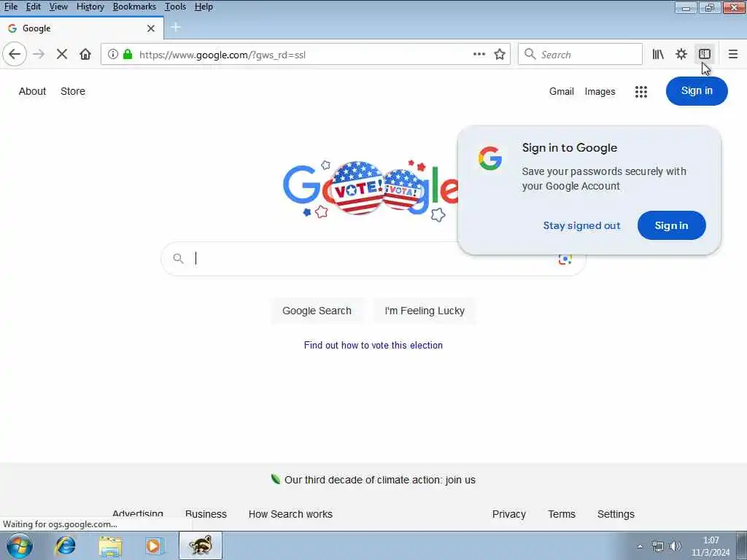Screen dimensions: 747x560
Task: Choose Stay signed out
Action: [581, 225]
